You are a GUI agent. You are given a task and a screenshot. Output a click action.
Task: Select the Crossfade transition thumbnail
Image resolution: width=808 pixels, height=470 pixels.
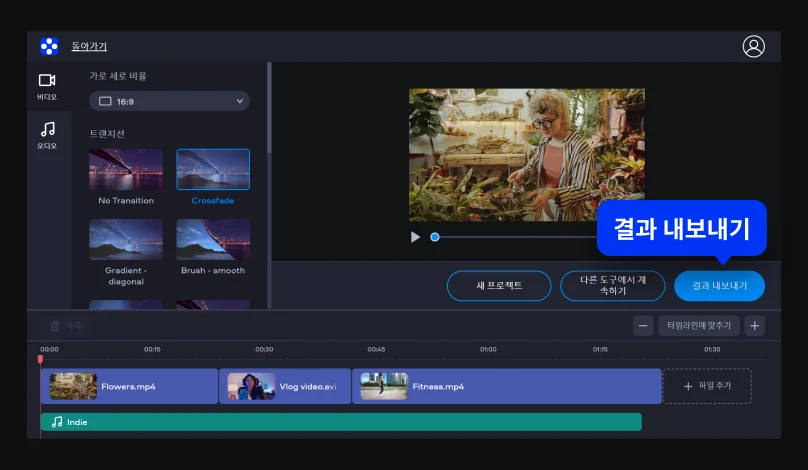coord(213,170)
